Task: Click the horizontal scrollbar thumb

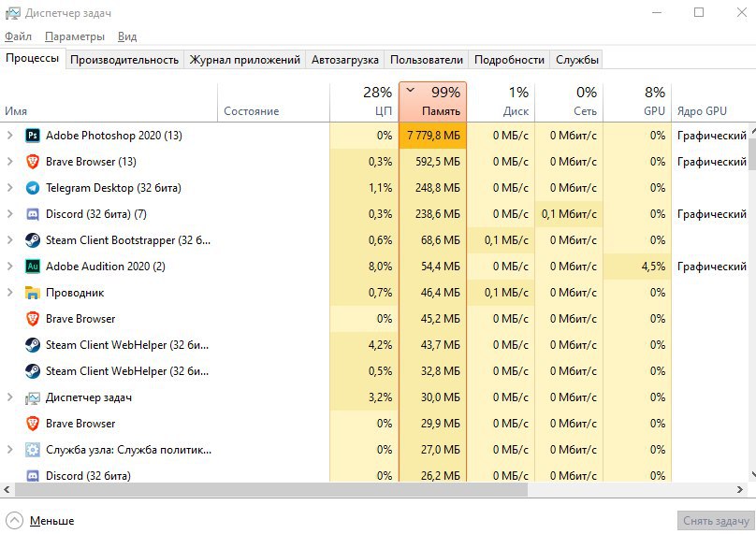Action: point(271,490)
